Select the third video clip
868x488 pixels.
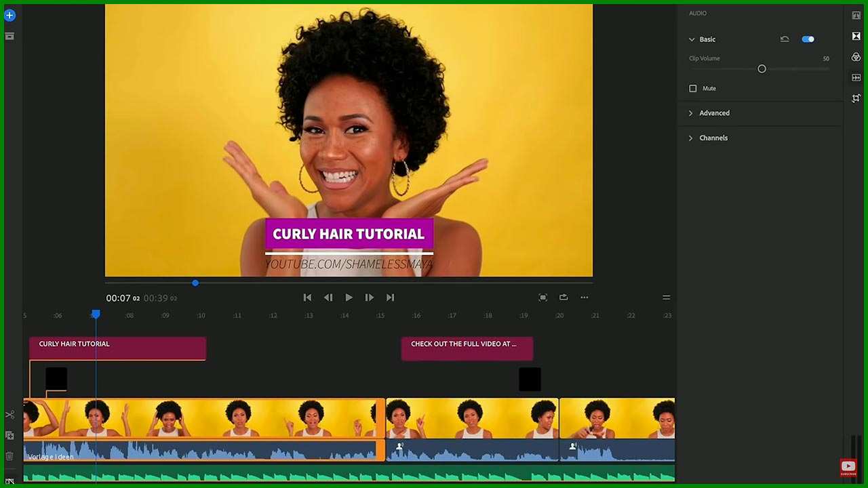(617, 418)
